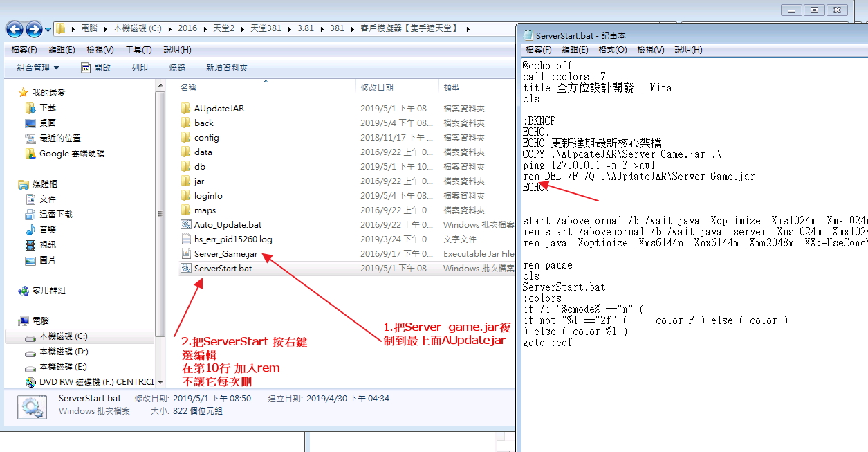Open the AUpdateJAR folder icon
This screenshot has width=868, height=452.
click(185, 109)
